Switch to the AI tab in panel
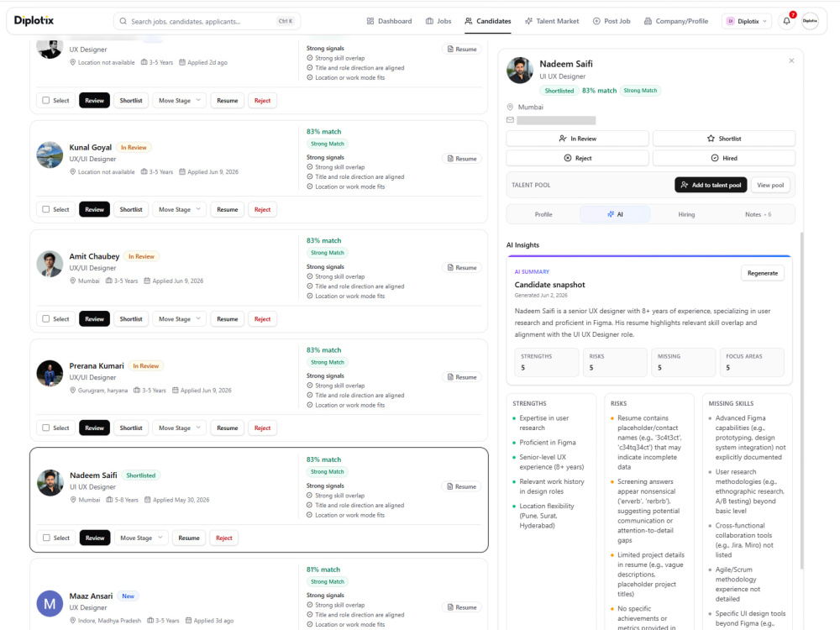Viewport: 840px width, 630px height. coord(615,214)
